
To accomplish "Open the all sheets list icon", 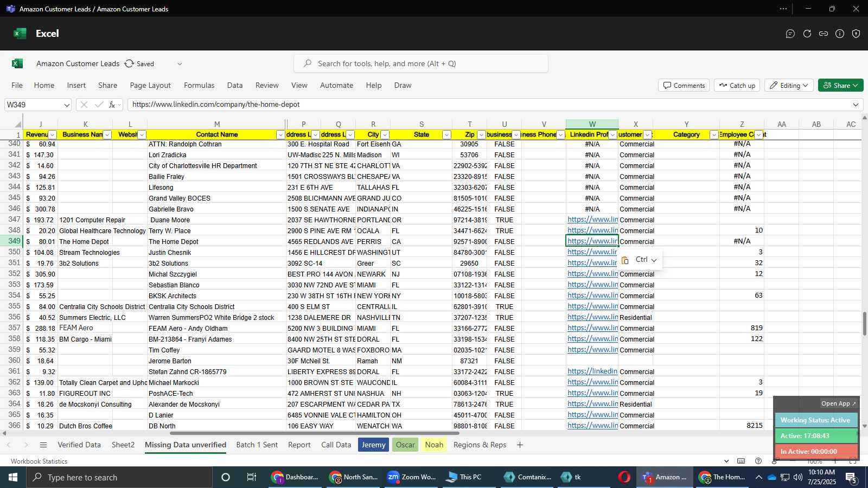I will coord(43,445).
